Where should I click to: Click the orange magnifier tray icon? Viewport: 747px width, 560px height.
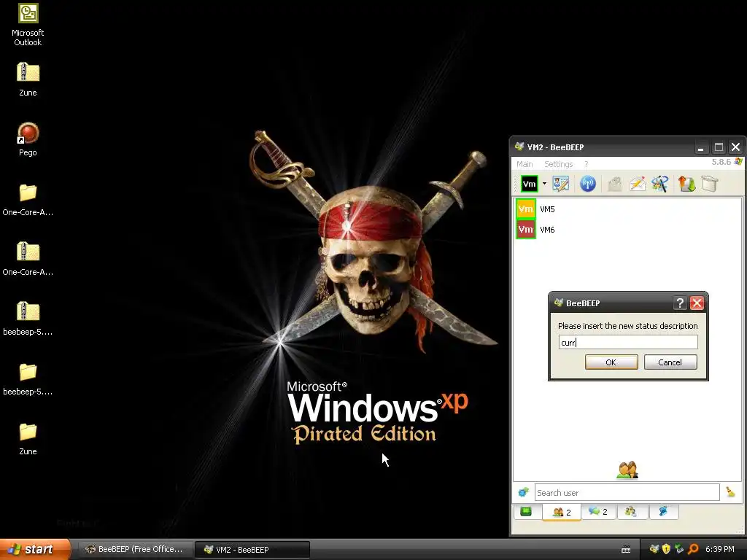693,549
